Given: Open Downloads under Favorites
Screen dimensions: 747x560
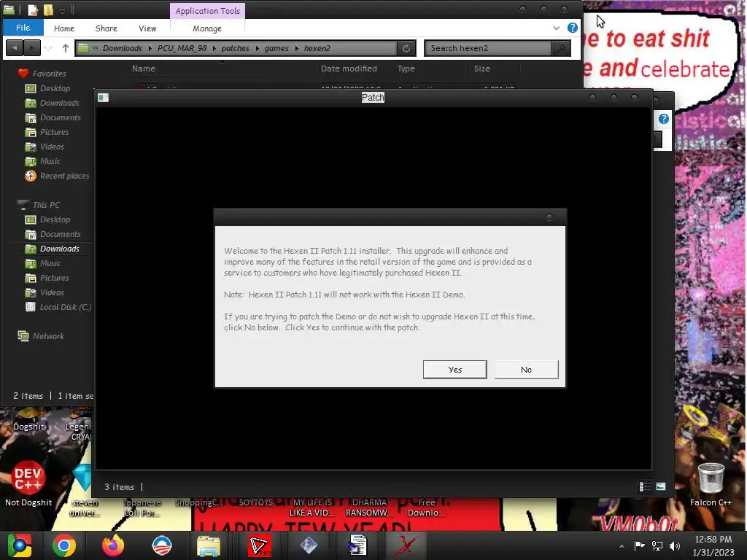Looking at the screenshot, I should pyautogui.click(x=60, y=103).
